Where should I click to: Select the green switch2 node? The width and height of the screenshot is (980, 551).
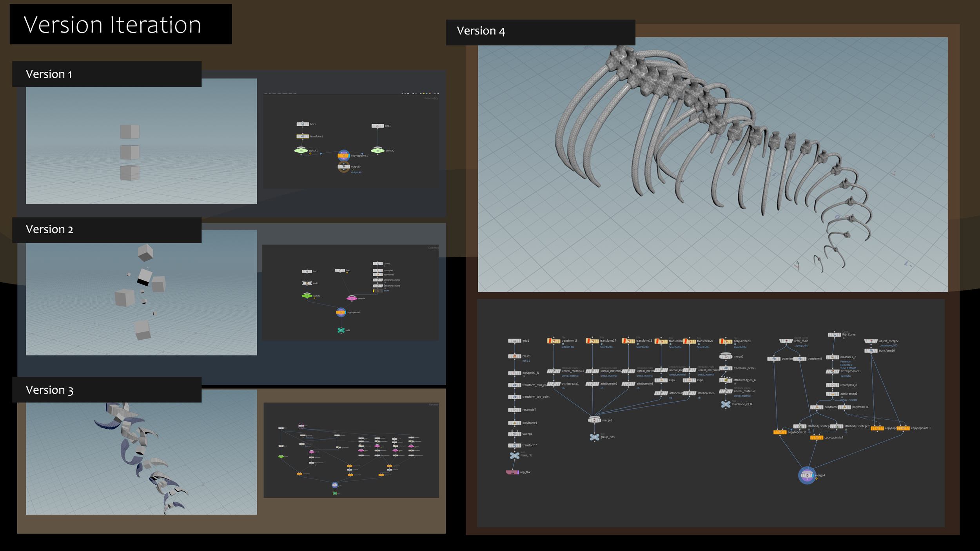377,150
